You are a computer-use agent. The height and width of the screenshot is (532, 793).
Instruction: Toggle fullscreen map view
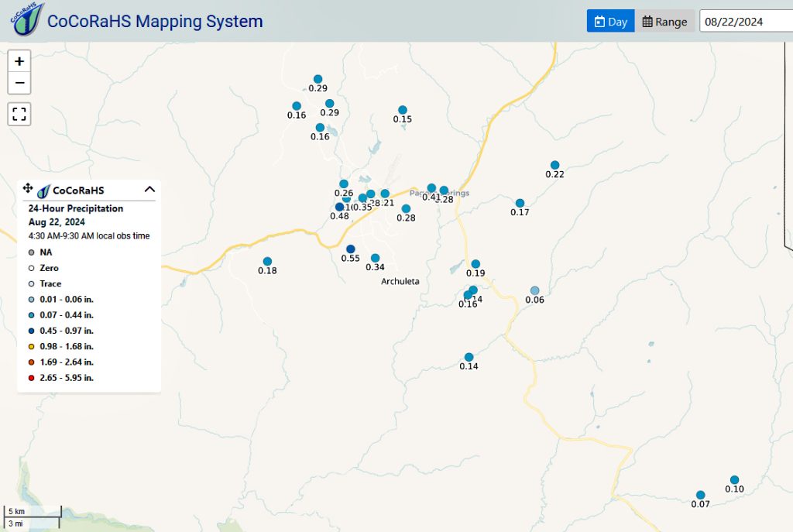pyautogui.click(x=19, y=114)
